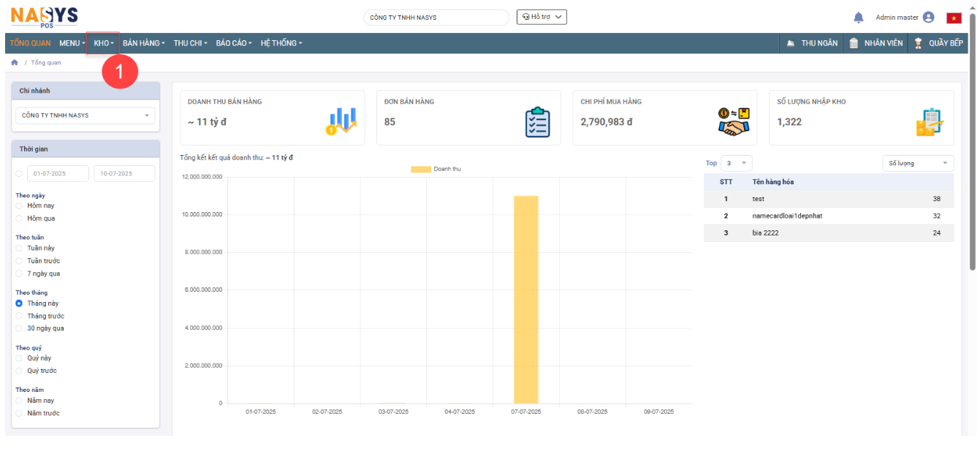Click the handshake icon in Chi phí mua hàng

[734, 121]
